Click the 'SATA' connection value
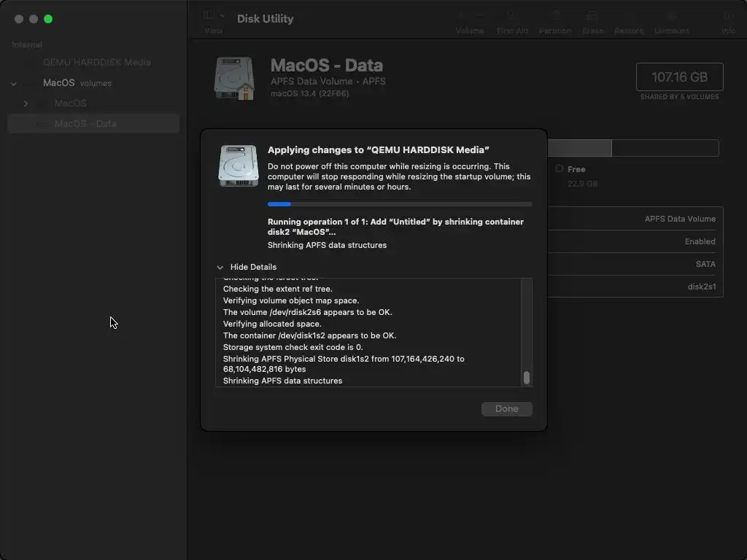 coord(705,264)
